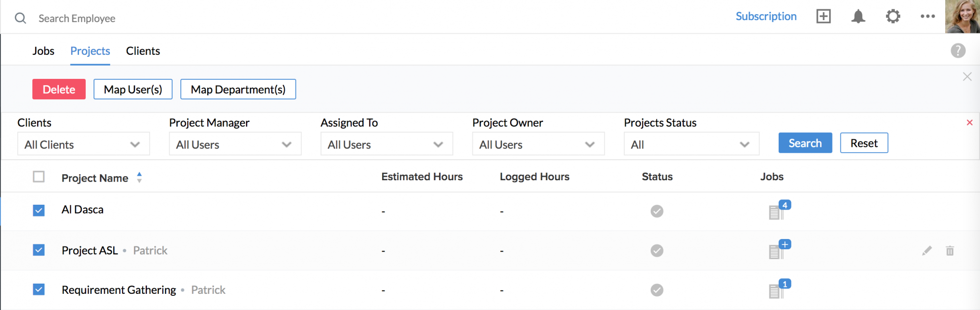Click the notifications bell icon
980x310 pixels.
858,17
